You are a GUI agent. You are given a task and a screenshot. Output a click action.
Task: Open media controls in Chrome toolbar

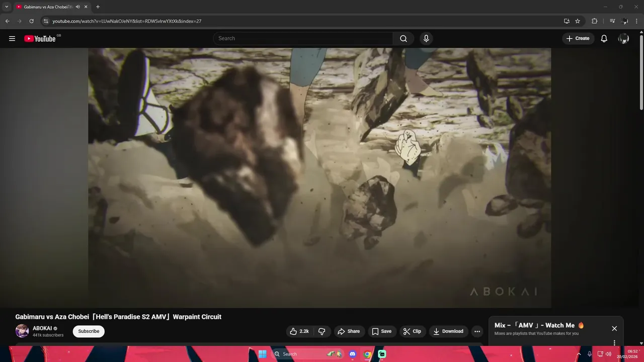click(x=612, y=21)
